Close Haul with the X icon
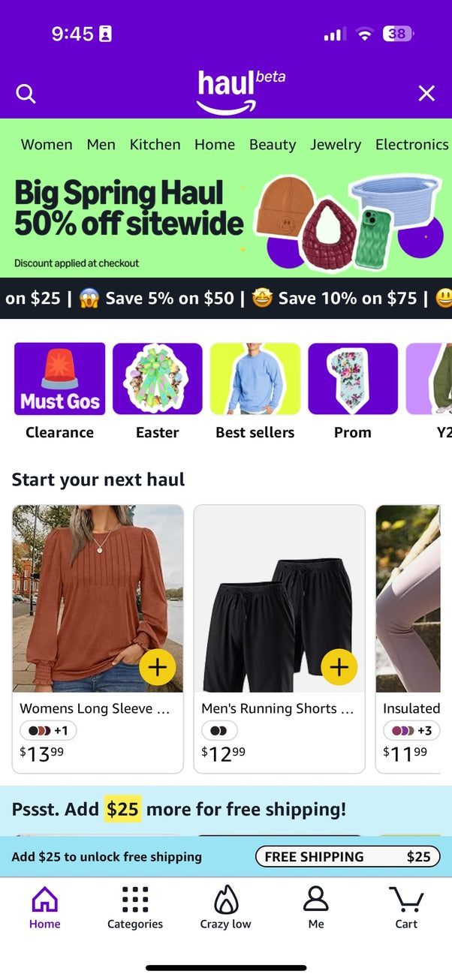This screenshot has width=452, height=980. [426, 93]
